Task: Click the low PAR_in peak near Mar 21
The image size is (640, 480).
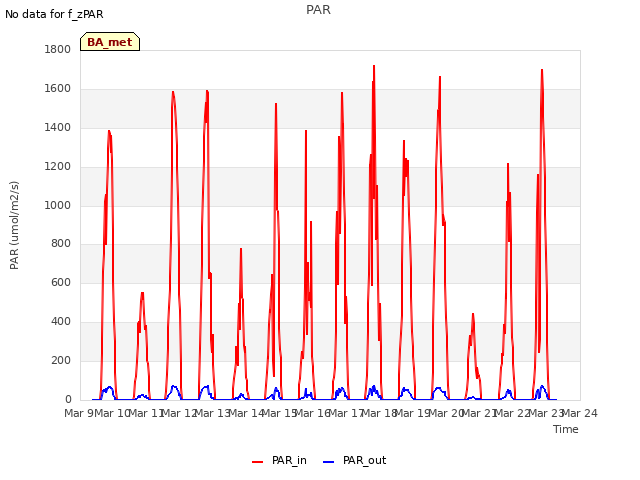Action: pos(473,314)
